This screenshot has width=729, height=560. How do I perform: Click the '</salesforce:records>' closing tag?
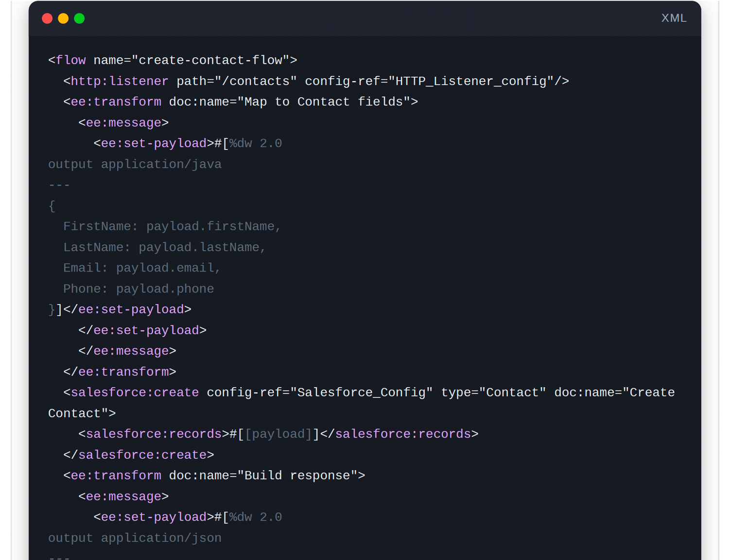click(x=399, y=434)
